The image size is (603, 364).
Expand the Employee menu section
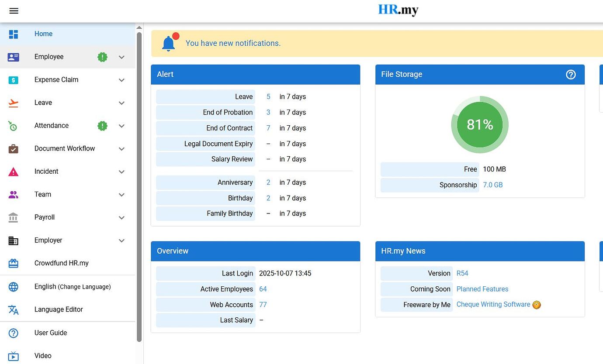[121, 57]
